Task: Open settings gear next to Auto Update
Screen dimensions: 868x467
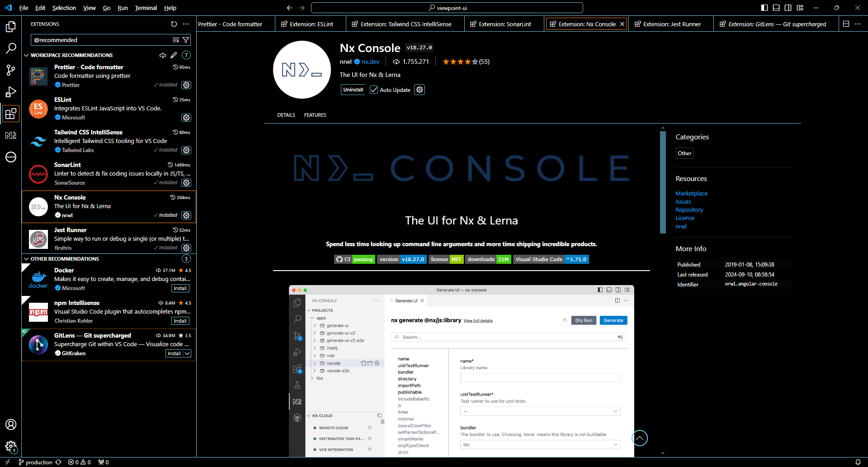Action: 420,90
